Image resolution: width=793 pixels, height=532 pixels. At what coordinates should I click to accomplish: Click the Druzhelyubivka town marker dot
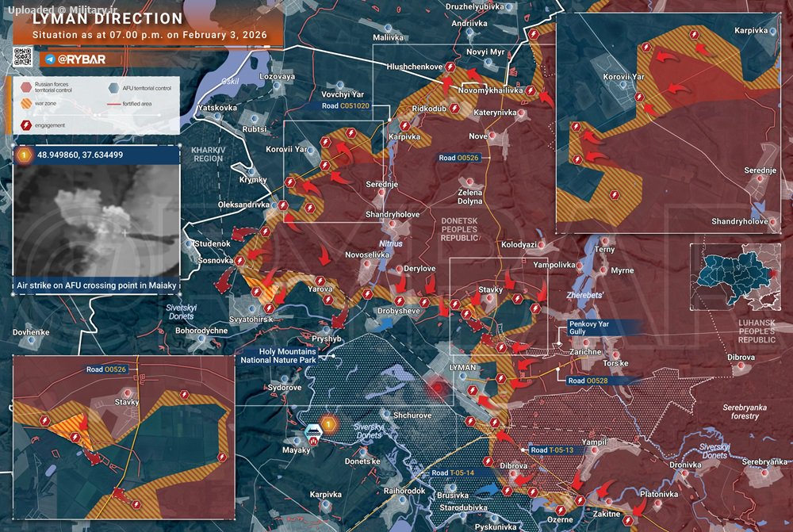pyautogui.click(x=509, y=7)
